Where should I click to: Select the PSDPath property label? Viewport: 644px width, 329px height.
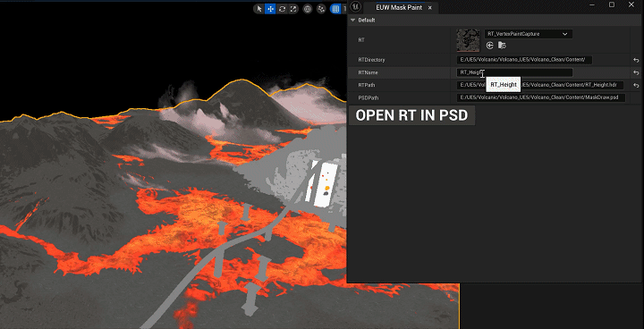pos(369,98)
